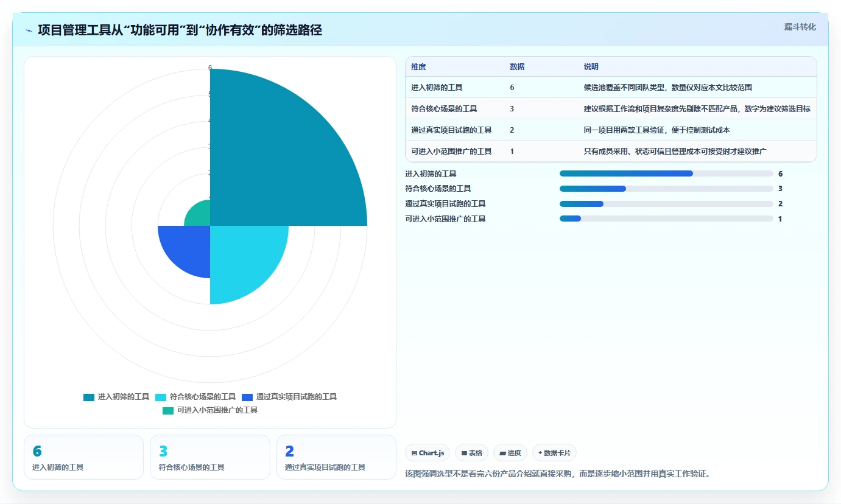Viewport: 841px width, 504px height.
Task: Toggle the 通过真实项目试跑的工具 legend entry under the chart
Action: [x=289, y=397]
